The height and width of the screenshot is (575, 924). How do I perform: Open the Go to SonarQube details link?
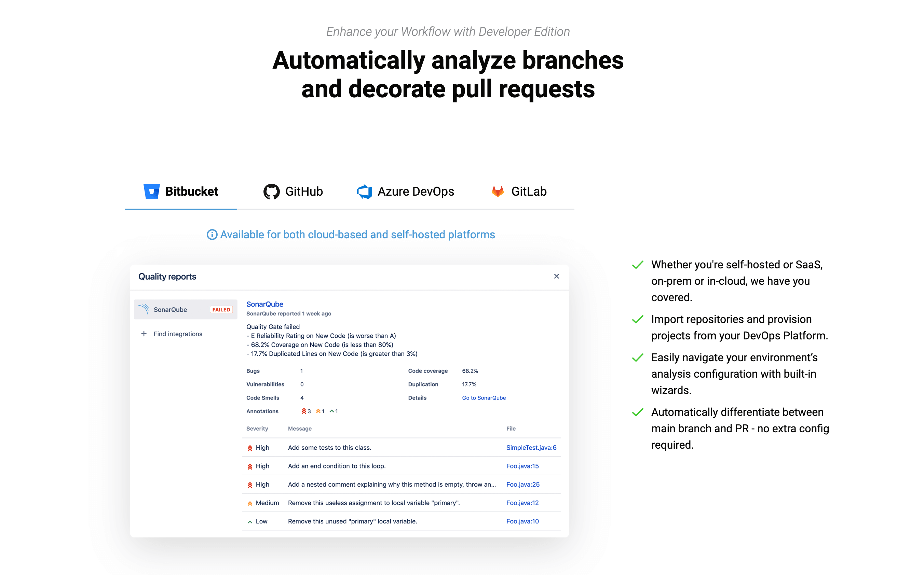[484, 398]
